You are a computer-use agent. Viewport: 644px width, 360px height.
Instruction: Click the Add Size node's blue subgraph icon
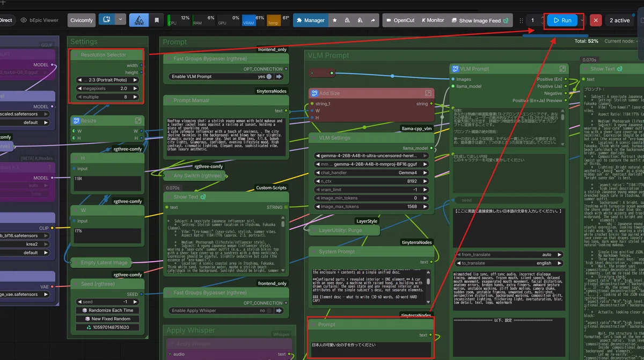pyautogui.click(x=314, y=93)
